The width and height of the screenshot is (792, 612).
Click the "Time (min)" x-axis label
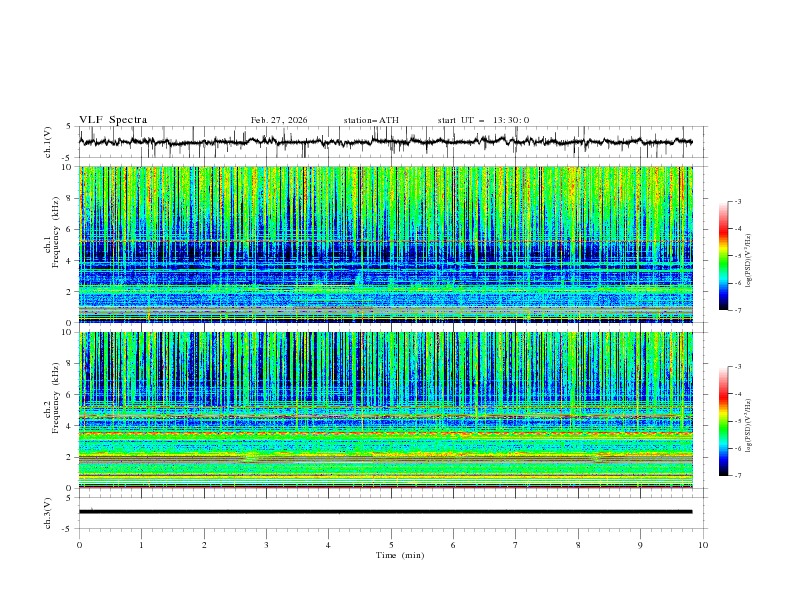[x=400, y=555]
